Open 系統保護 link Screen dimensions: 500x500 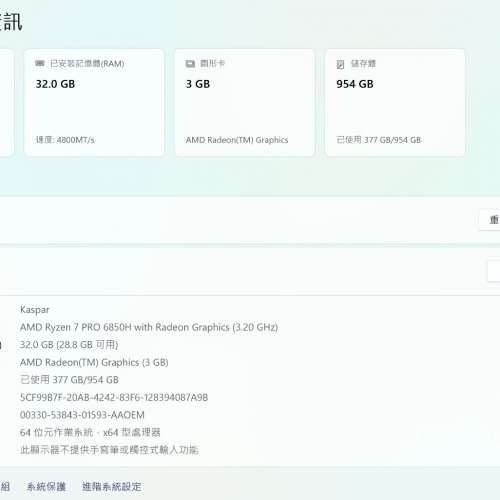pyautogui.click(x=46, y=487)
